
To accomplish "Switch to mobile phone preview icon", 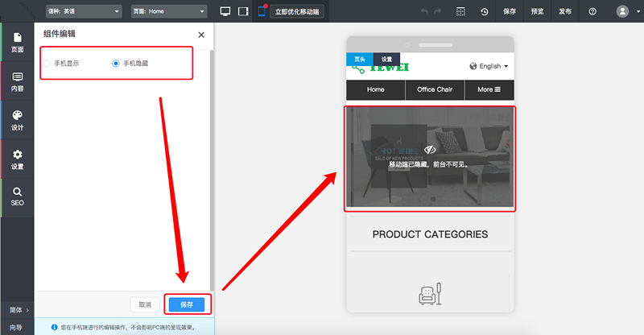I will pyautogui.click(x=262, y=11).
